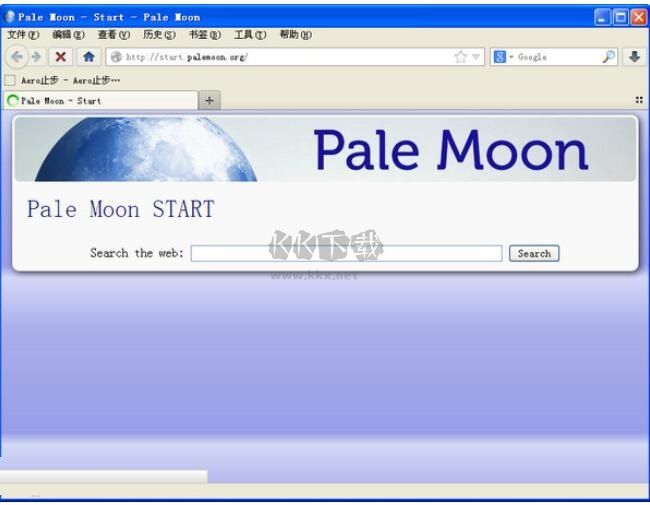Open the 帮助 menu
Screen dimensions: 650x505
(296, 35)
